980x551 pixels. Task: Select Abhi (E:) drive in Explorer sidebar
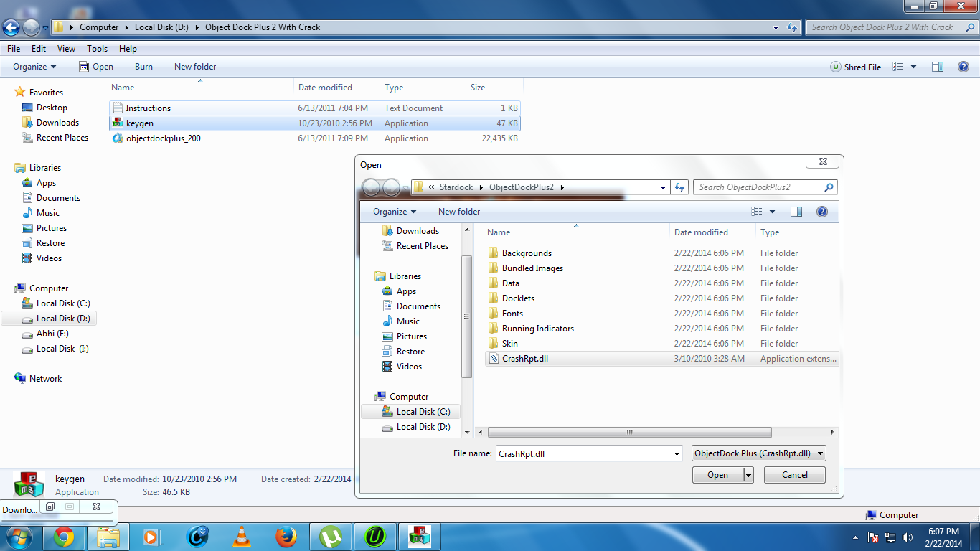pyautogui.click(x=45, y=334)
